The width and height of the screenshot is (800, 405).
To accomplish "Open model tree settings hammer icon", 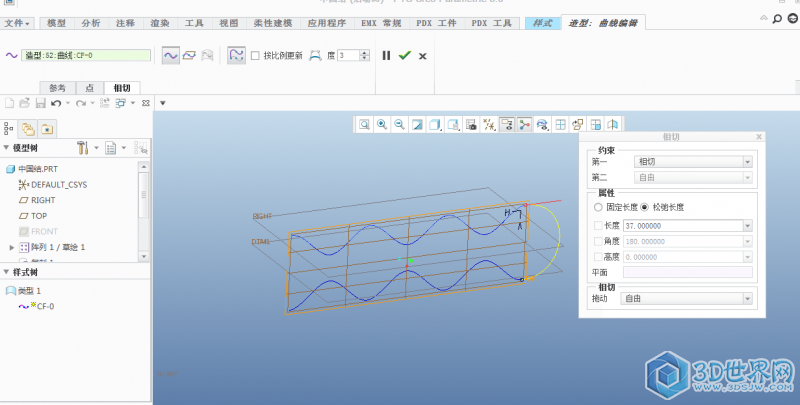I will coord(83,148).
